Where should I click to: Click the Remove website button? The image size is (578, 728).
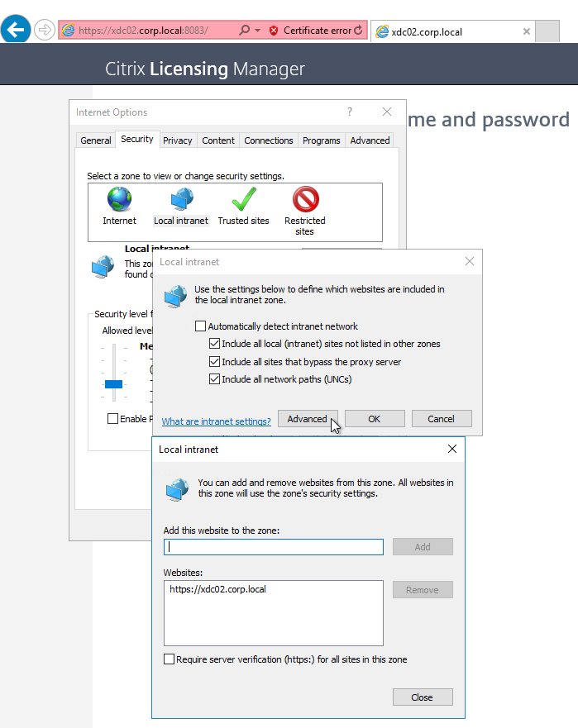(x=423, y=590)
